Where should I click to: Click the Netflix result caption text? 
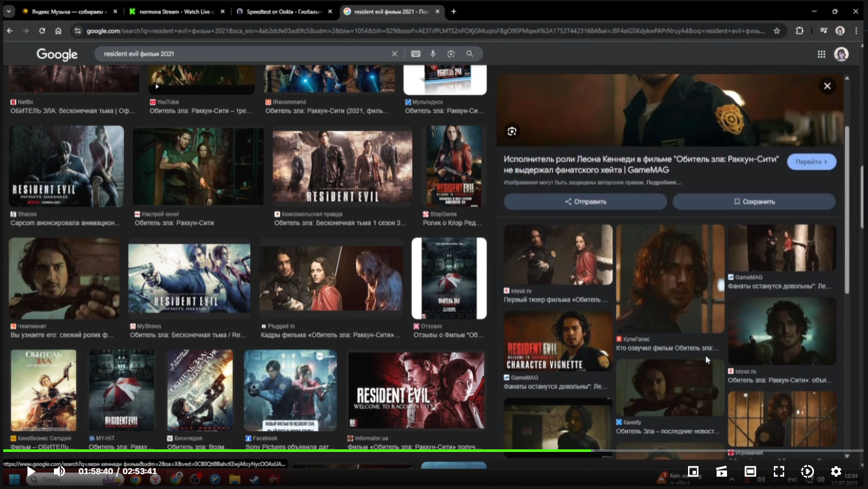click(x=73, y=111)
